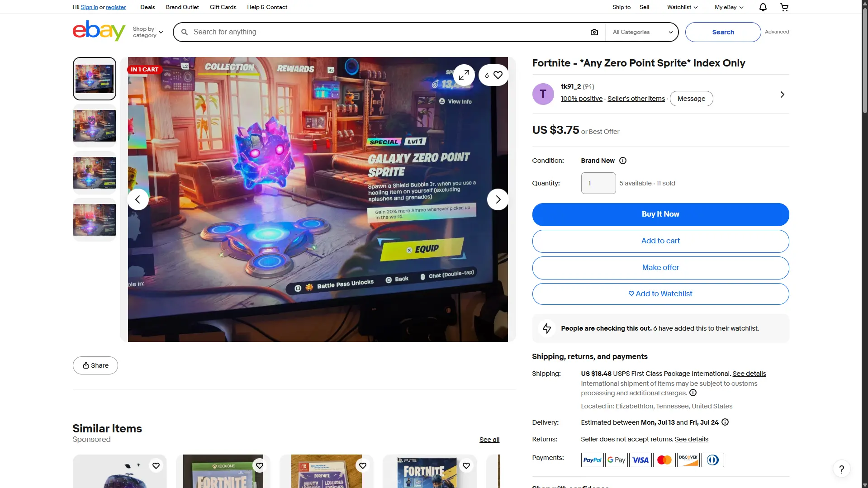Open the Advanced search link

(777, 32)
